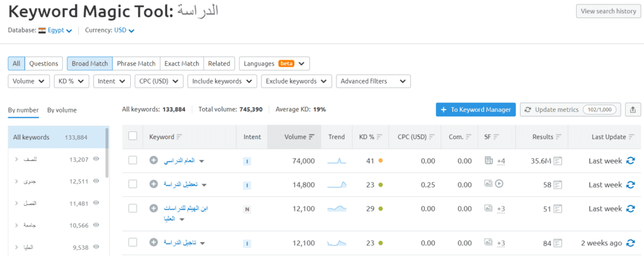Open the Egypt database dropdown
This screenshot has width=644, height=256.
point(60,30)
